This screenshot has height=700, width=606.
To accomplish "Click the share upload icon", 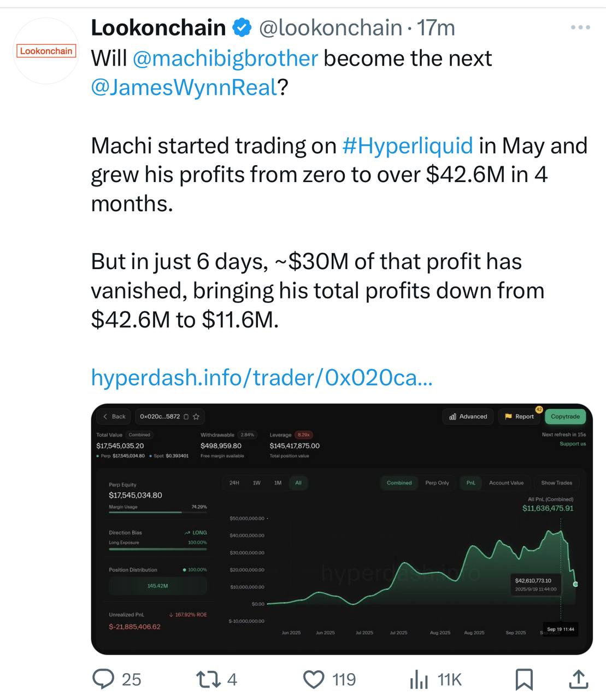I will point(578,679).
